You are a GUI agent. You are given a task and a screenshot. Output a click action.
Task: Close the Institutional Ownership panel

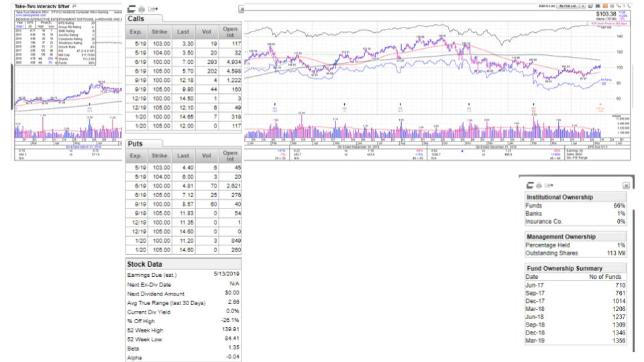[x=626, y=186]
